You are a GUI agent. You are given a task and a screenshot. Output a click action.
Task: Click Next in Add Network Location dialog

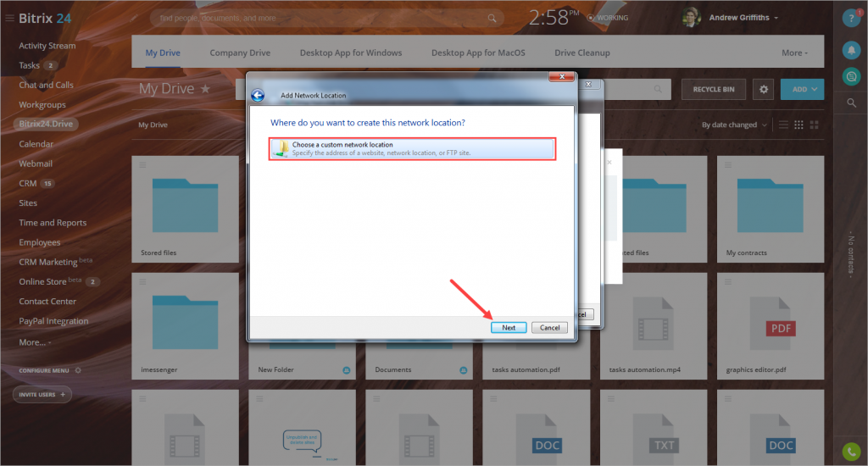click(509, 328)
